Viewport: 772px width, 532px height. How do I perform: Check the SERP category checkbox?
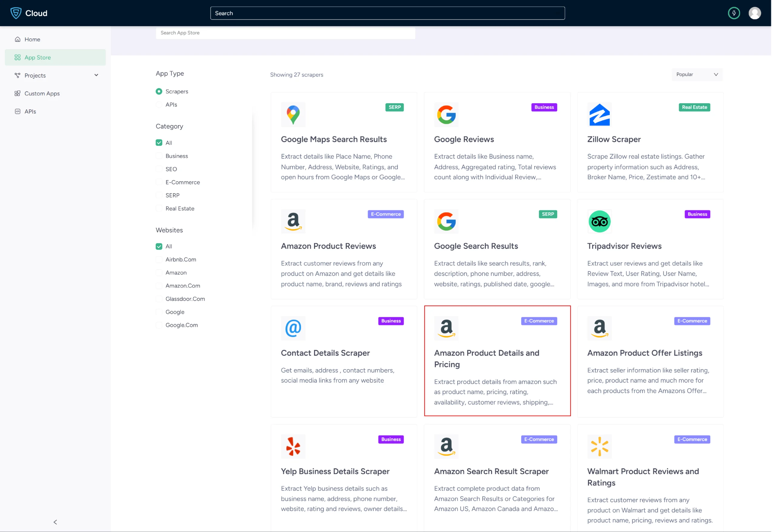159,195
